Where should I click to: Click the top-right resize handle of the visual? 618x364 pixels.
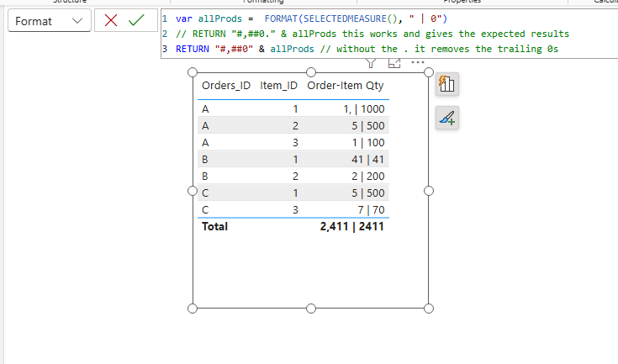(x=429, y=72)
